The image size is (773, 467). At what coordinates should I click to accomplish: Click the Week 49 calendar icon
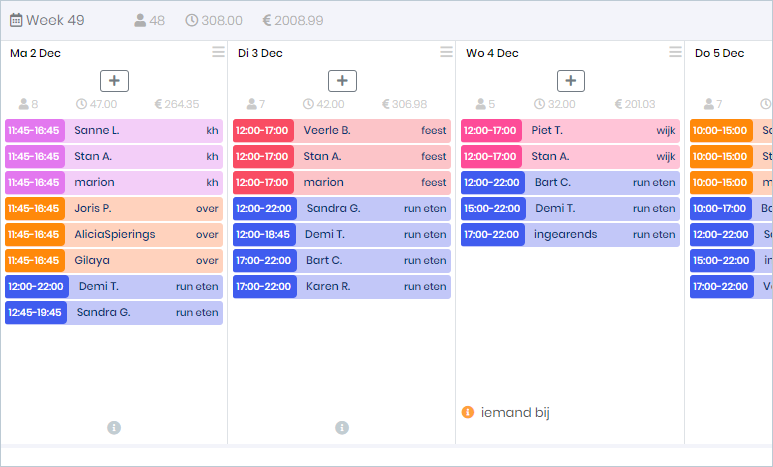(16, 20)
